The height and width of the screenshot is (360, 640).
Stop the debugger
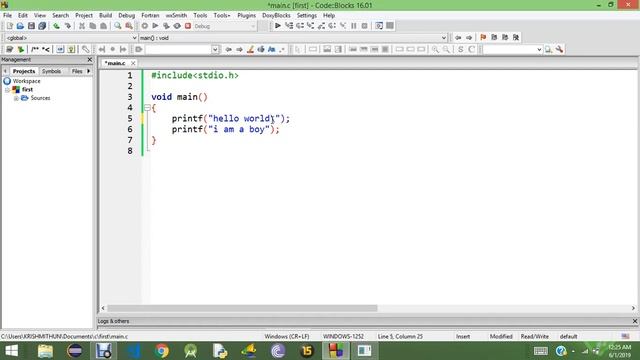click(x=364, y=26)
